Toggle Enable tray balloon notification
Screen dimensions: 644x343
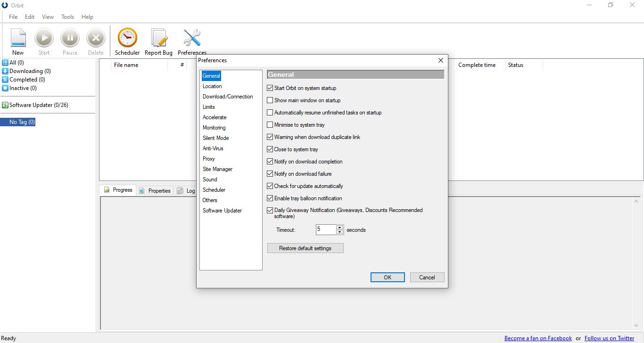coord(270,198)
